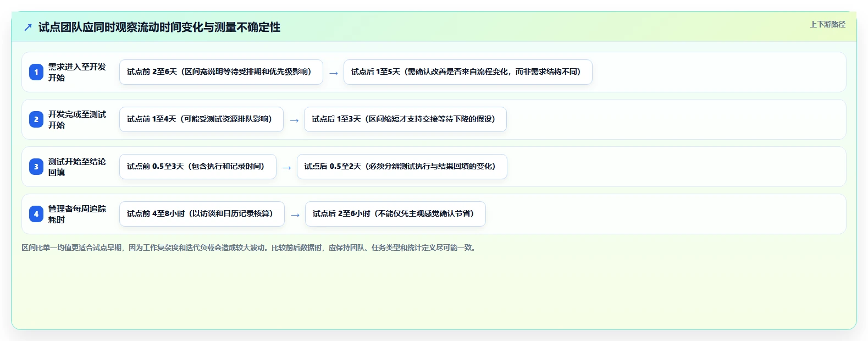Click the 试点后 0.5至2天 box
The image size is (868, 341).
(402, 167)
